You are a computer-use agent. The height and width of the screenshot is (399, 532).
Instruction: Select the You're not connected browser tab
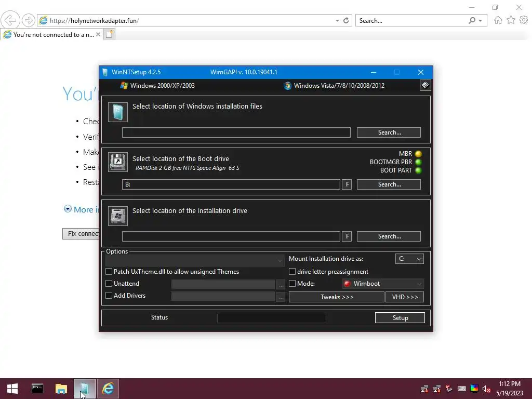pyautogui.click(x=51, y=35)
